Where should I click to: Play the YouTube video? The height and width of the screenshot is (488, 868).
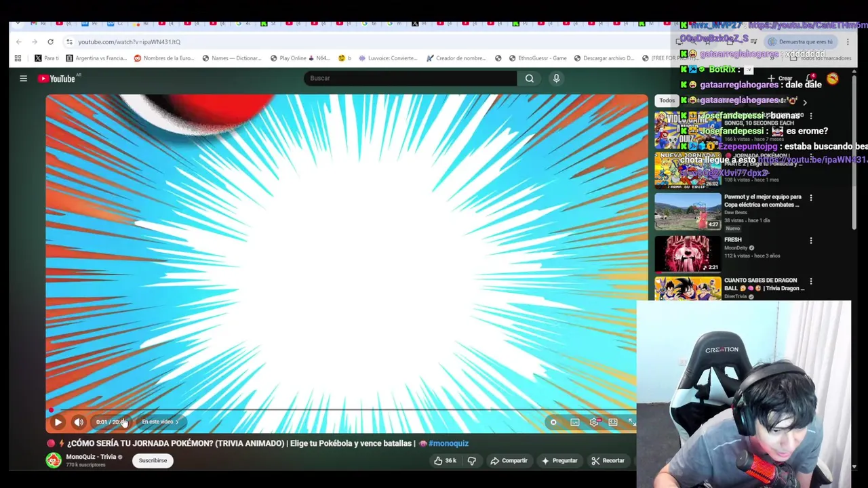58,422
